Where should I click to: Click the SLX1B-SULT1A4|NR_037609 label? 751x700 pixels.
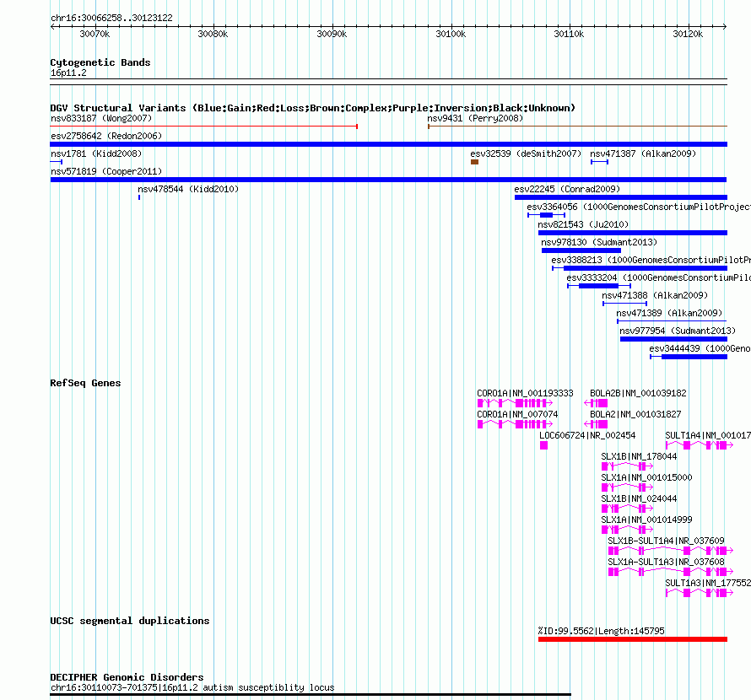(x=667, y=541)
